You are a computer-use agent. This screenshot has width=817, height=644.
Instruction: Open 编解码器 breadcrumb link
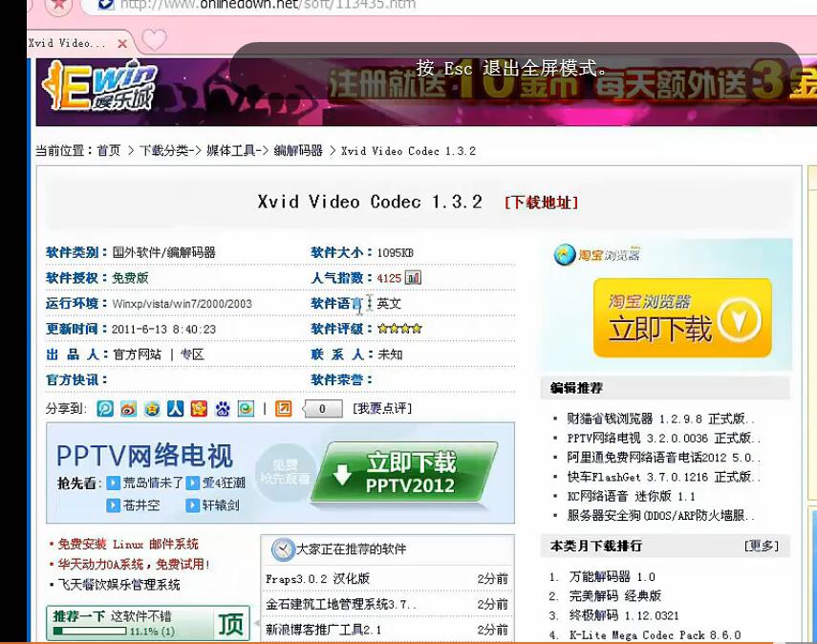tap(298, 151)
